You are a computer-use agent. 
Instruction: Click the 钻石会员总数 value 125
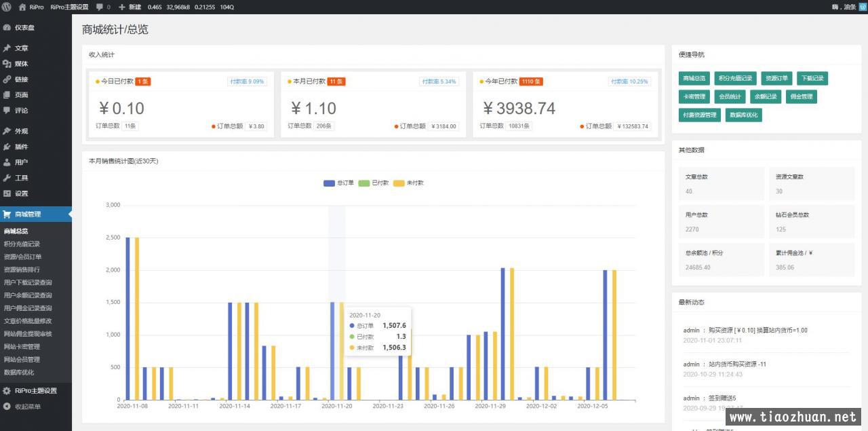coord(781,229)
